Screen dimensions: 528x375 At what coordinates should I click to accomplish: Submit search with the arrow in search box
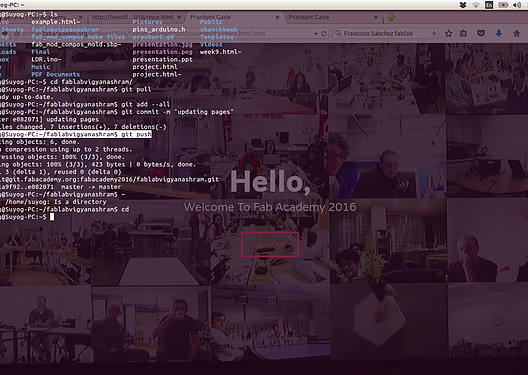coord(433,33)
